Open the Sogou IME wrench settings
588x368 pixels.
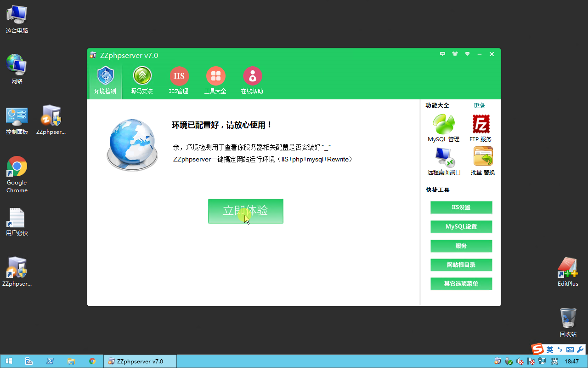[x=580, y=350]
